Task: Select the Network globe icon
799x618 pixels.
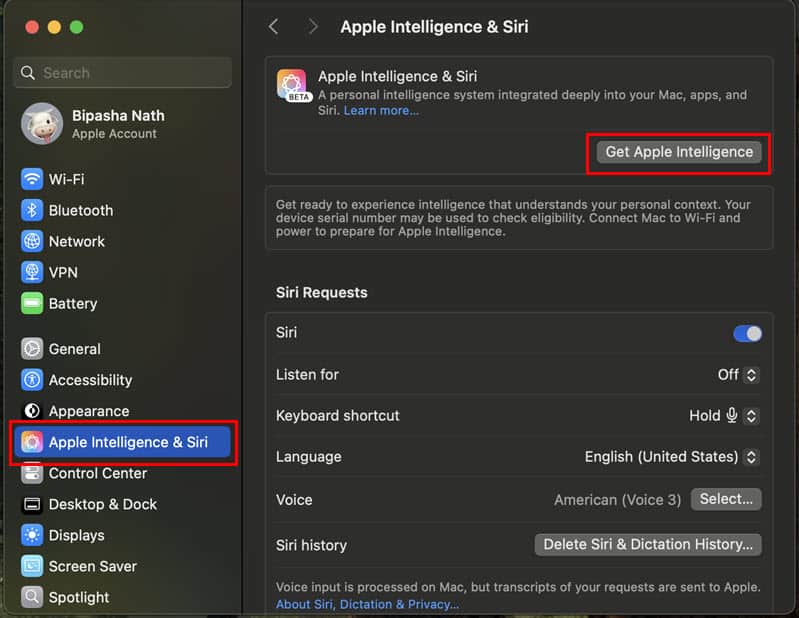Action: [x=32, y=241]
